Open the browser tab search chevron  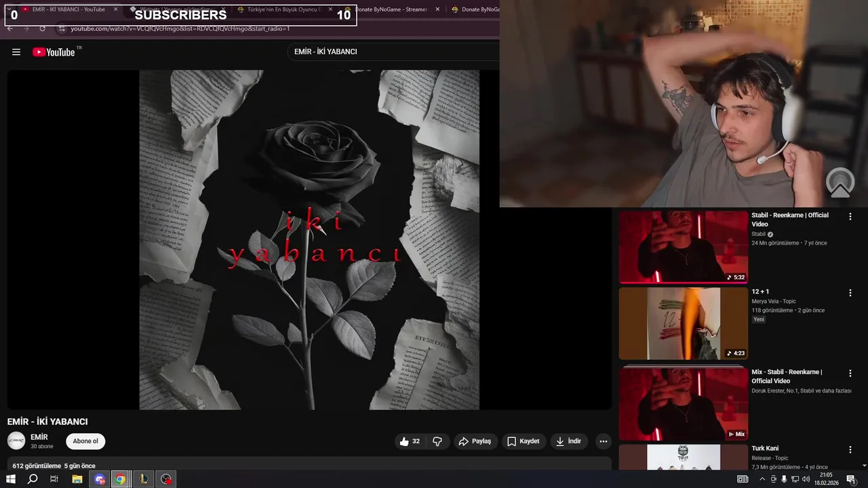(x=9, y=9)
